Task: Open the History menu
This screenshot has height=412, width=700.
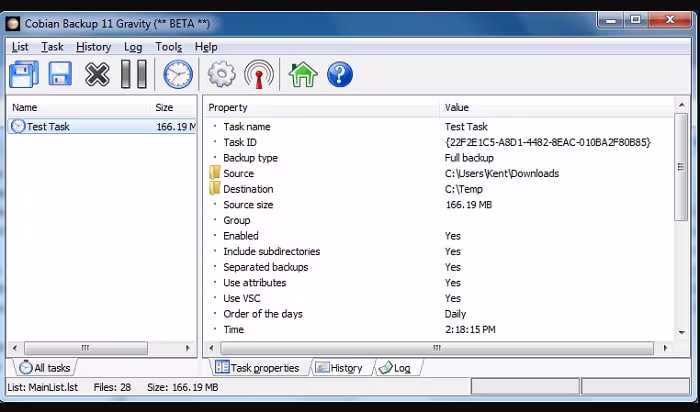Action: point(93,47)
